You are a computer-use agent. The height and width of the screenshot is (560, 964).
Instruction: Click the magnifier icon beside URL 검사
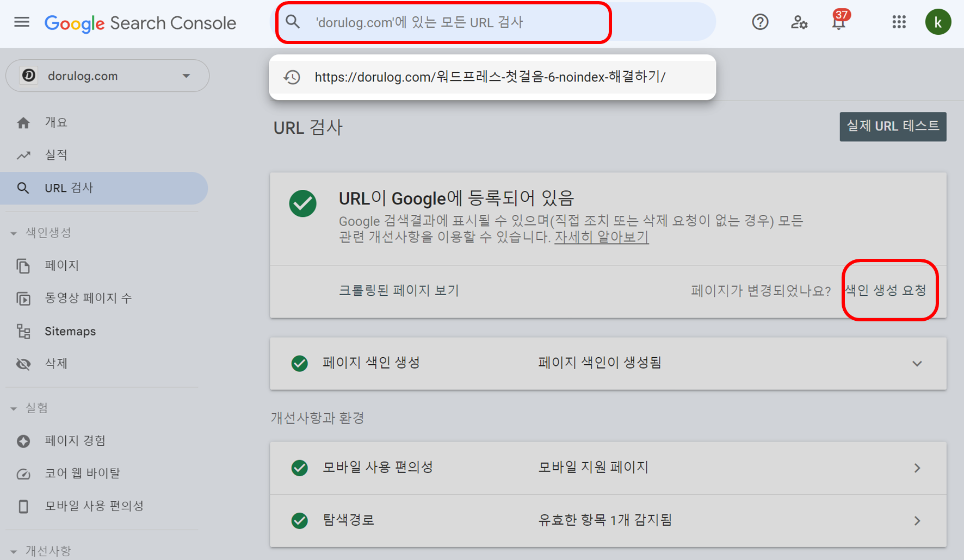23,188
